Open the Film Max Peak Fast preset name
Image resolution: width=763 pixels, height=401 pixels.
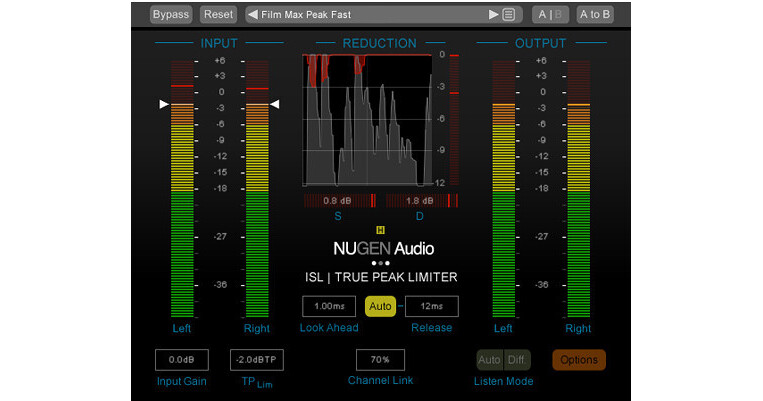click(306, 15)
